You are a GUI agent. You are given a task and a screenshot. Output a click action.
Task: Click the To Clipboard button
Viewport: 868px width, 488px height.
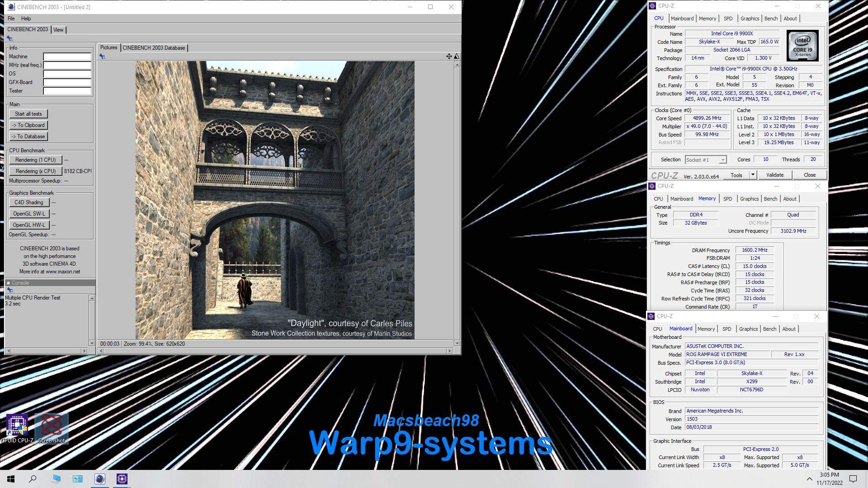coord(28,125)
